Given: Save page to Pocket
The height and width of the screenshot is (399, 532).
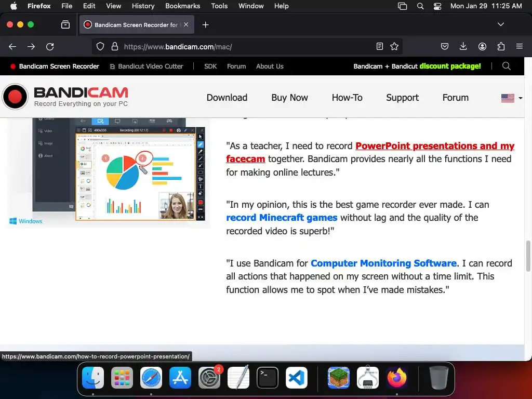Looking at the screenshot, I should coord(445,46).
